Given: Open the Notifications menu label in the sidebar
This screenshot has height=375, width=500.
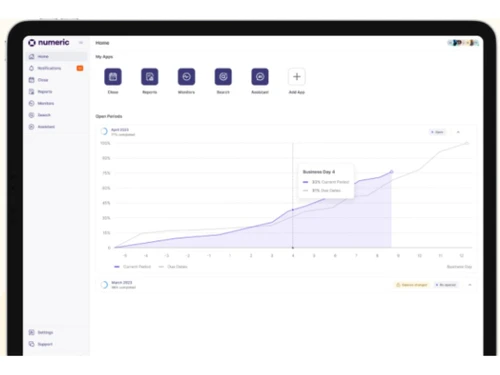Looking at the screenshot, I should (x=49, y=68).
